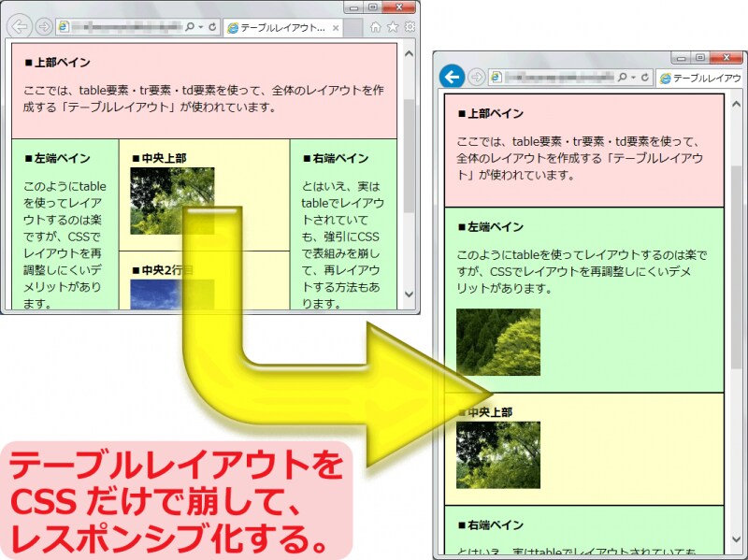This screenshot has height=560, width=748.
Task: Click search magnifier in right window address bar
Action: point(622,77)
